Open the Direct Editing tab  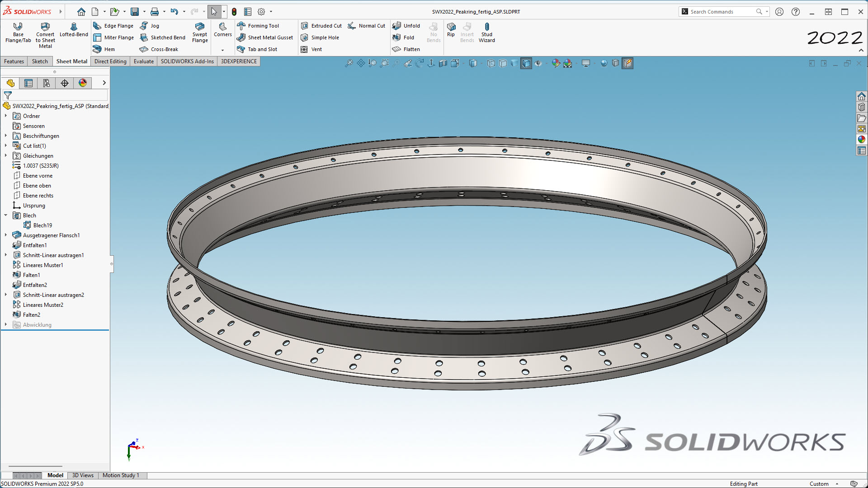[x=110, y=61]
